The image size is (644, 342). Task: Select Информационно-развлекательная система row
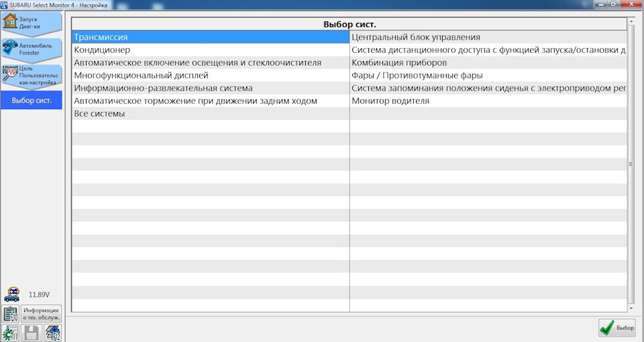click(211, 88)
